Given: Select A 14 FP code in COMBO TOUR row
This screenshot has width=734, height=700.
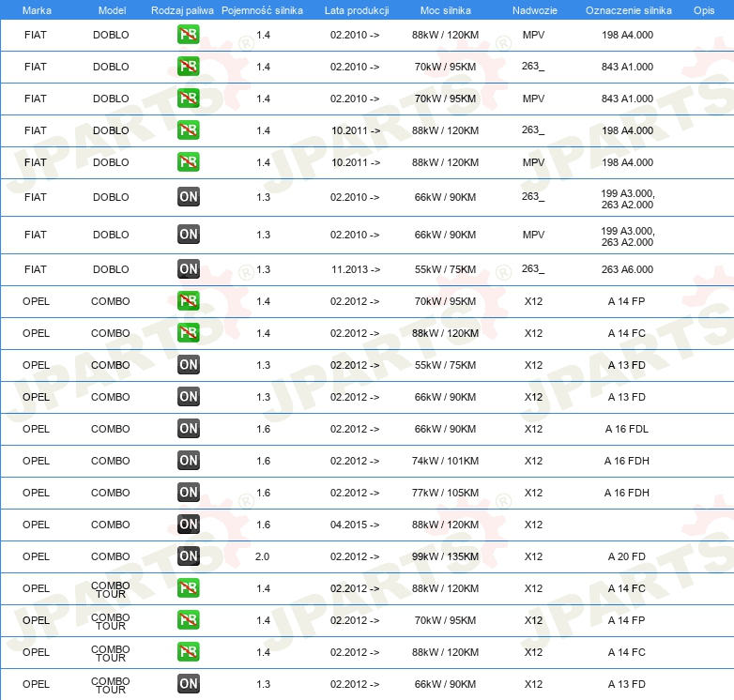Looking at the screenshot, I should 627,620.
